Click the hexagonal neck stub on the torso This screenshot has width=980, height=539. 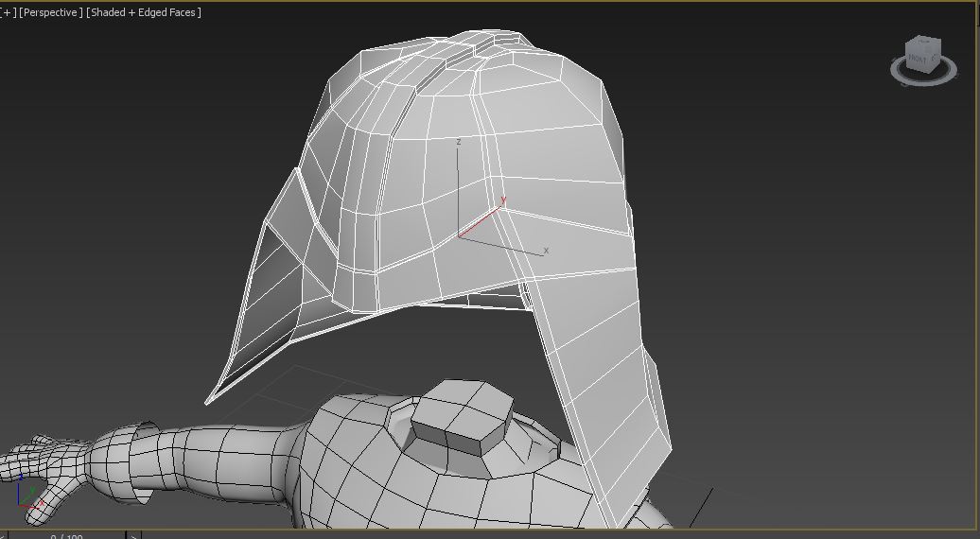coord(461,418)
